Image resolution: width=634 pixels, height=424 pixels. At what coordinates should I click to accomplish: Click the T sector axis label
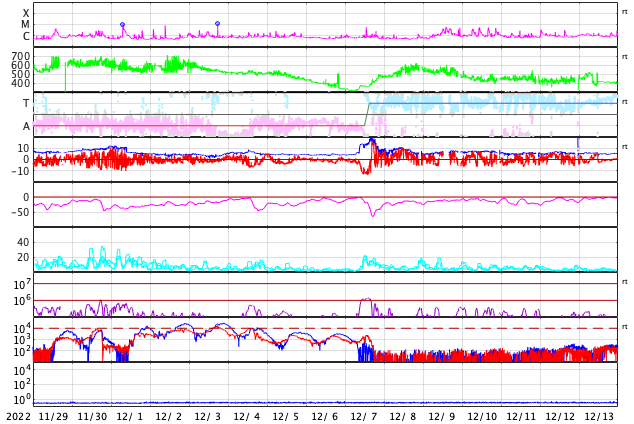point(26,103)
